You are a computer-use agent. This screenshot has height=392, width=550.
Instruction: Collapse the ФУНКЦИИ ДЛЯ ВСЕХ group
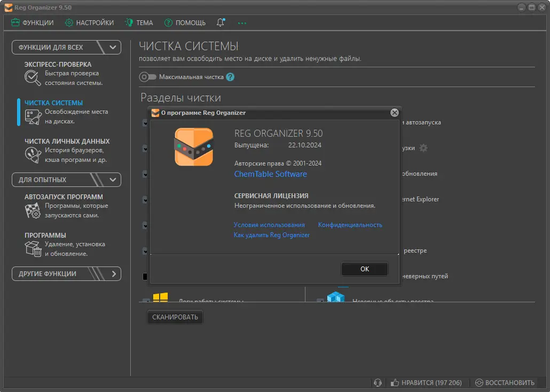click(66, 48)
